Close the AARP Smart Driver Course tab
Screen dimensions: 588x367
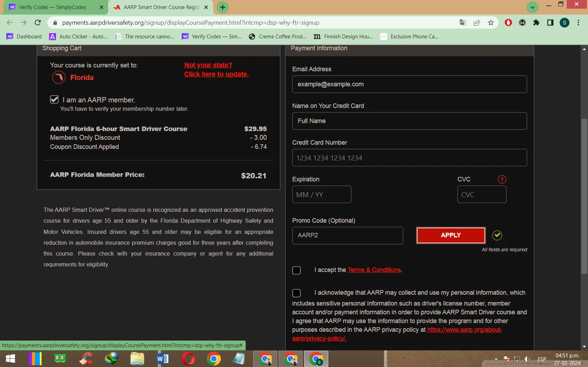tap(206, 7)
